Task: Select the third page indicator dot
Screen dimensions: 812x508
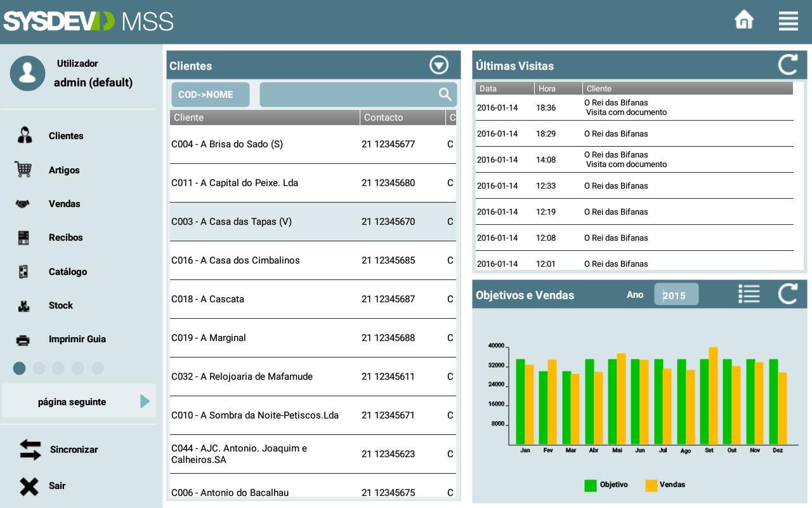Action: click(58, 368)
